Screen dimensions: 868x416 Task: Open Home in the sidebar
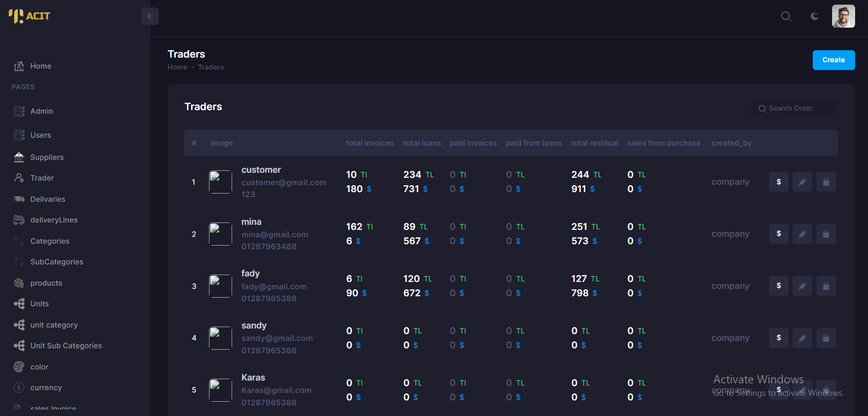click(x=41, y=66)
